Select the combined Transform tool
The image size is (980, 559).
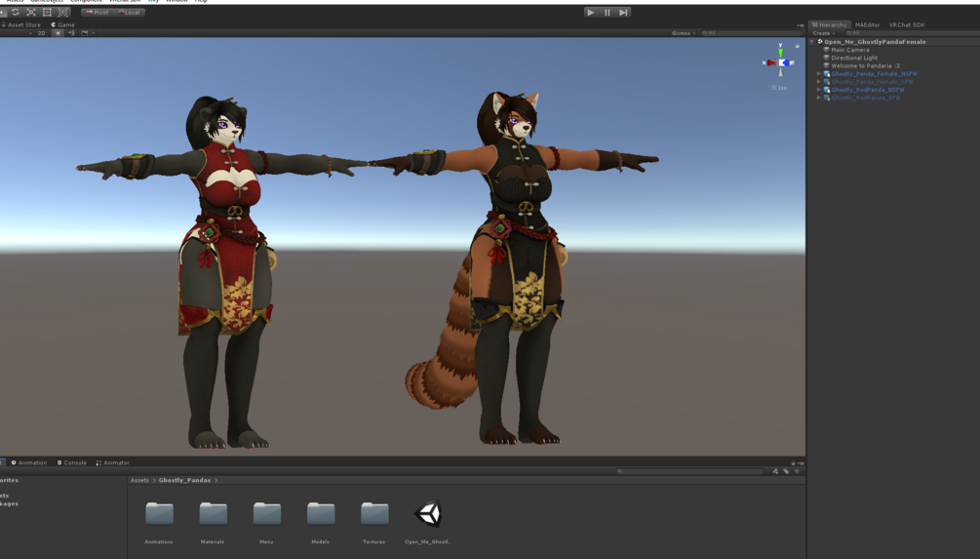coord(63,12)
